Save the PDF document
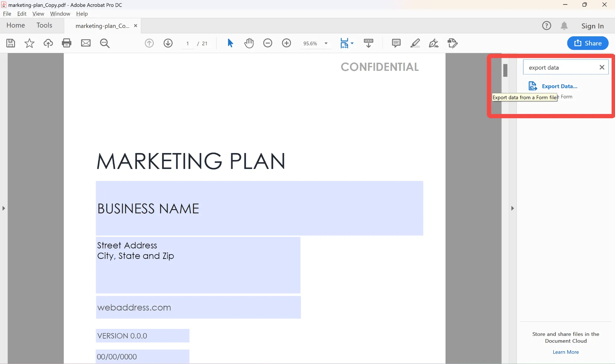This screenshot has width=615, height=364. pos(11,43)
